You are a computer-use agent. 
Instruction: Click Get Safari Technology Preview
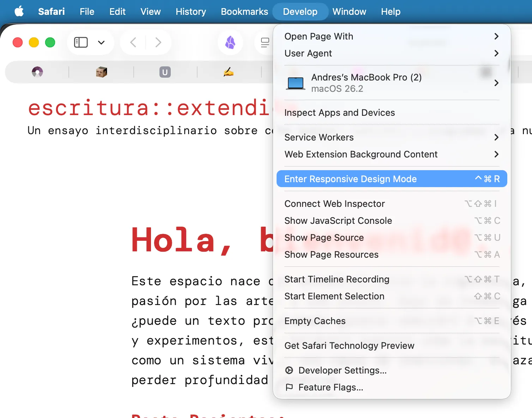pos(349,346)
